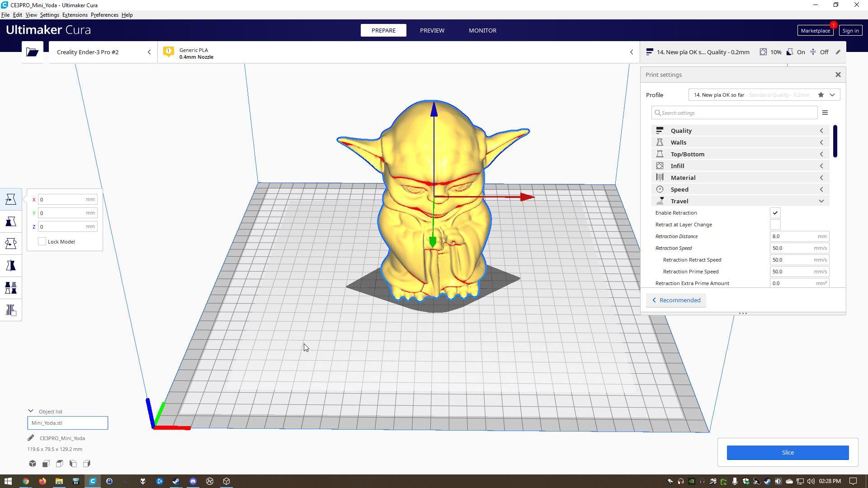Click the Open File folder icon
Image resolution: width=868 pixels, height=488 pixels.
coord(32,52)
